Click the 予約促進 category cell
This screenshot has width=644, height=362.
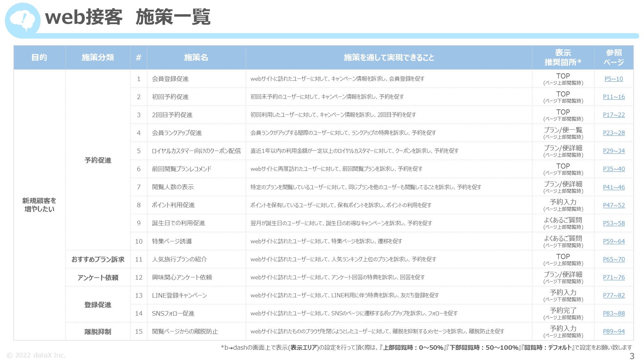pyautogui.click(x=98, y=160)
